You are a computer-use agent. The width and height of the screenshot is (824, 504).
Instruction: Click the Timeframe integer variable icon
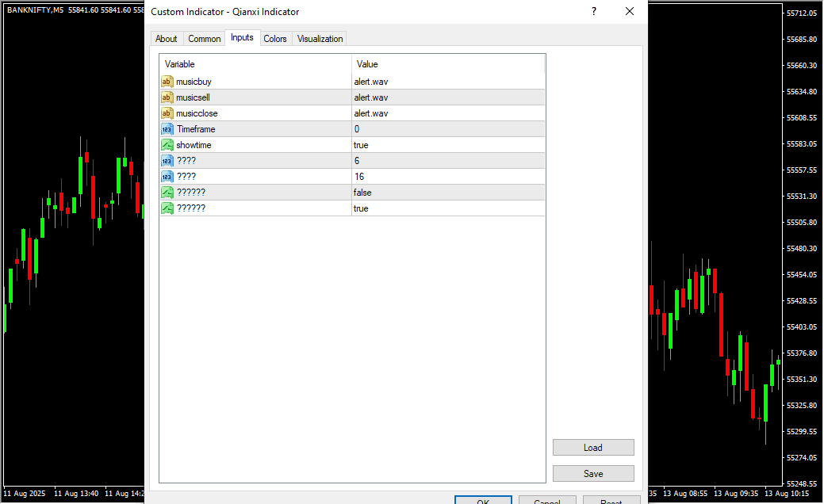click(167, 129)
